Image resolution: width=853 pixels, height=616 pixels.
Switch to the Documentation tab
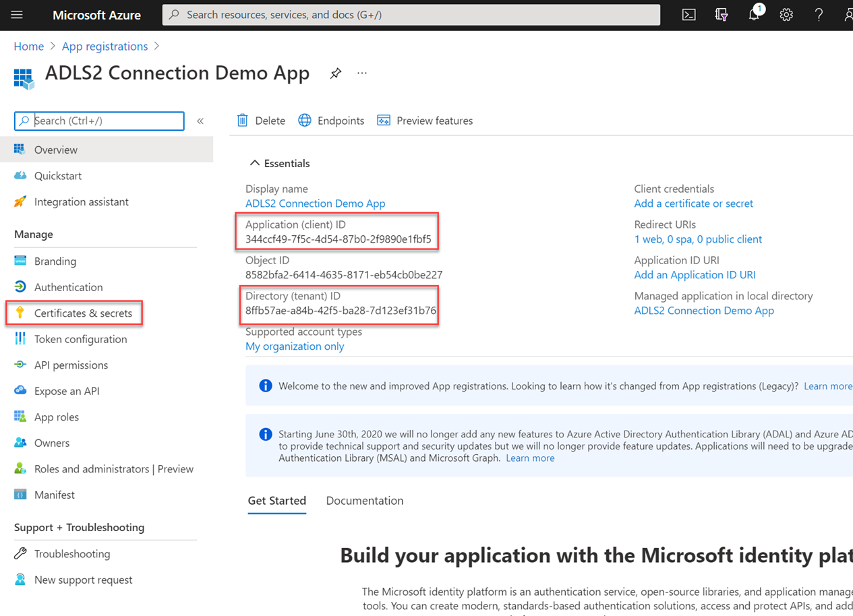point(365,501)
